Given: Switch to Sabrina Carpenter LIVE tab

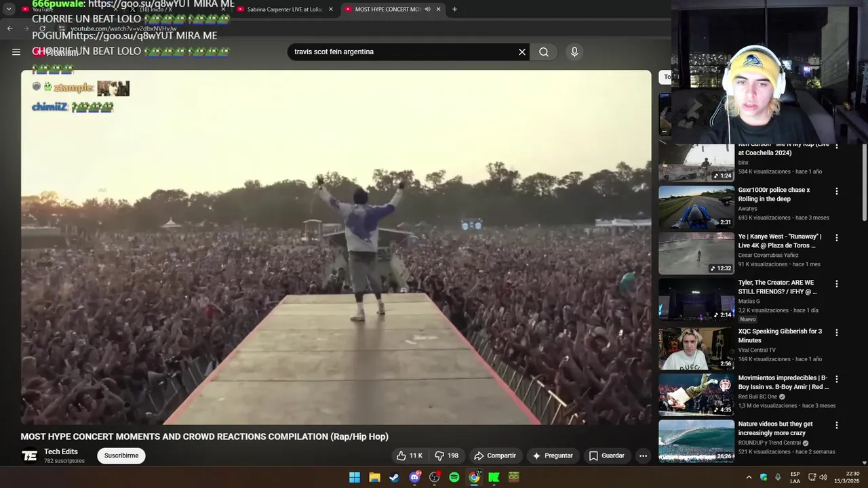Looking at the screenshot, I should pos(285,9).
